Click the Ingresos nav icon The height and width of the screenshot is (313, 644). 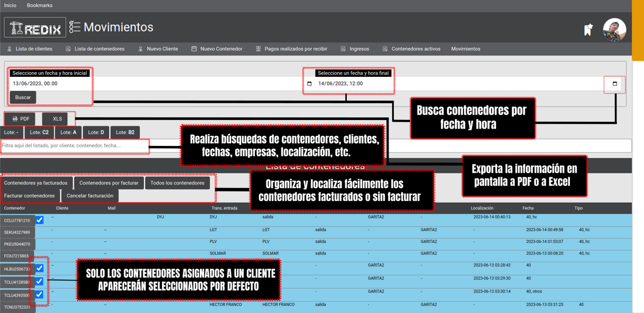coord(343,49)
